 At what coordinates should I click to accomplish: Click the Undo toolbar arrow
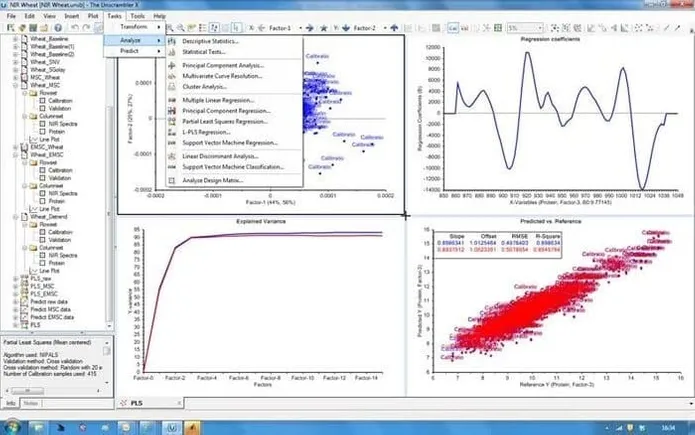pyautogui.click(x=75, y=27)
